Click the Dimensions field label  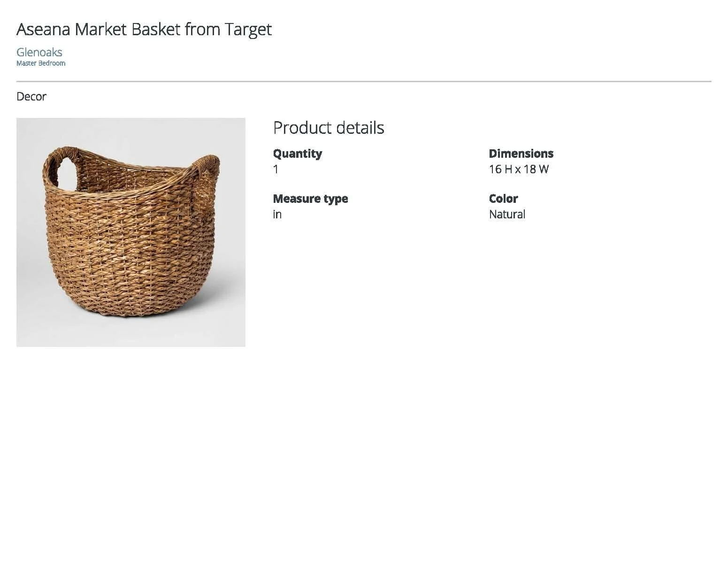click(x=521, y=154)
